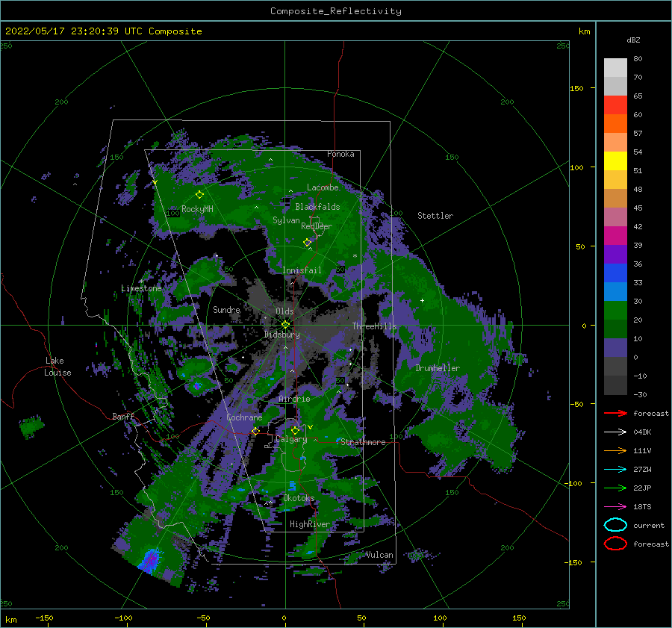Click the Ponoka town label
The width and height of the screenshot is (672, 628).
[340, 154]
